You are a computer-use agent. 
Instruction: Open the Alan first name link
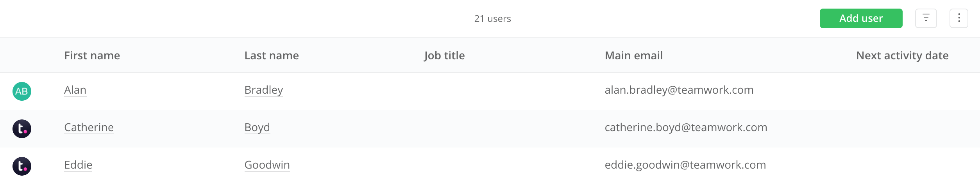(x=75, y=90)
